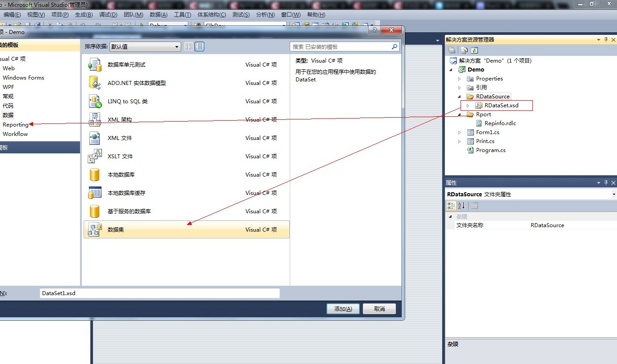617x364 pixels.
Task: Switch template list to medium icons view
Action: click(x=199, y=47)
